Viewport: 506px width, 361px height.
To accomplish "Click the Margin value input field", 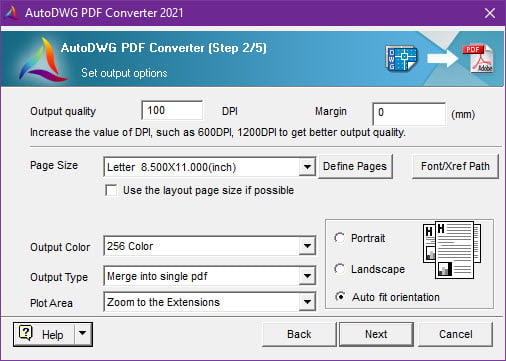I will (x=409, y=114).
